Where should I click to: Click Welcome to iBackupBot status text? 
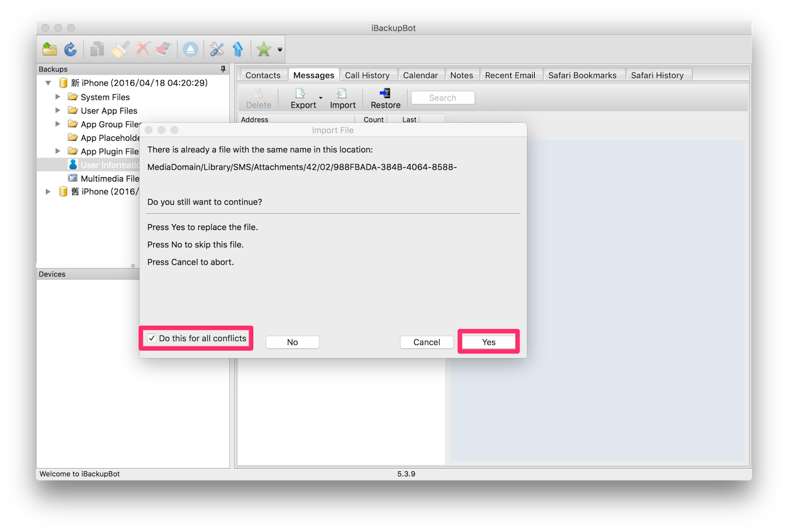pyautogui.click(x=79, y=474)
